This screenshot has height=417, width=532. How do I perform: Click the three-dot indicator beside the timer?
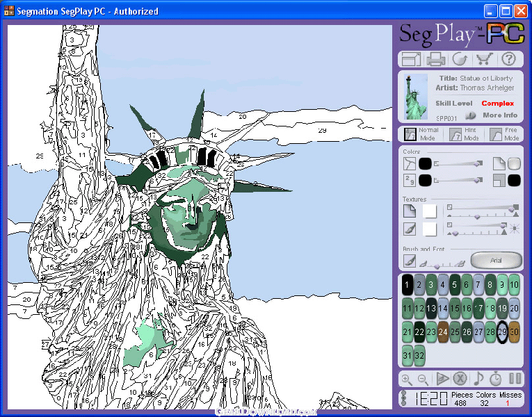pyautogui.click(x=403, y=398)
